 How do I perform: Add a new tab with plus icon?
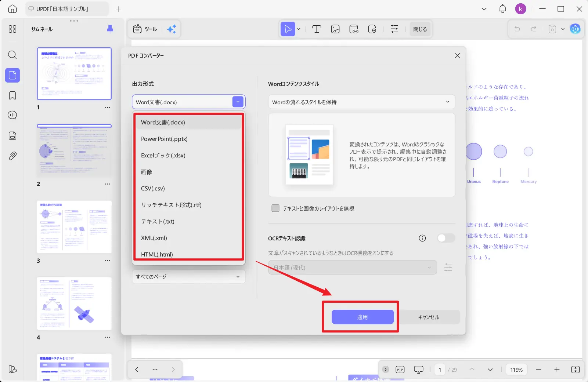[118, 9]
